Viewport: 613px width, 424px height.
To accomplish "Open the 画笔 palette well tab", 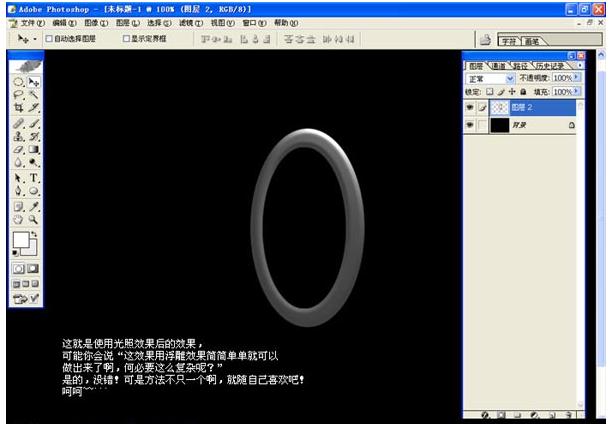I will coord(532,41).
